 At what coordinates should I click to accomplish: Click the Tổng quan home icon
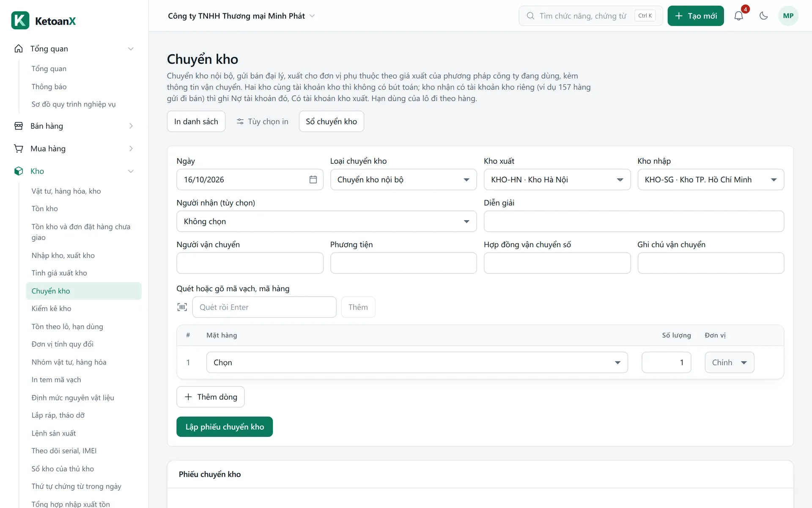tap(19, 49)
